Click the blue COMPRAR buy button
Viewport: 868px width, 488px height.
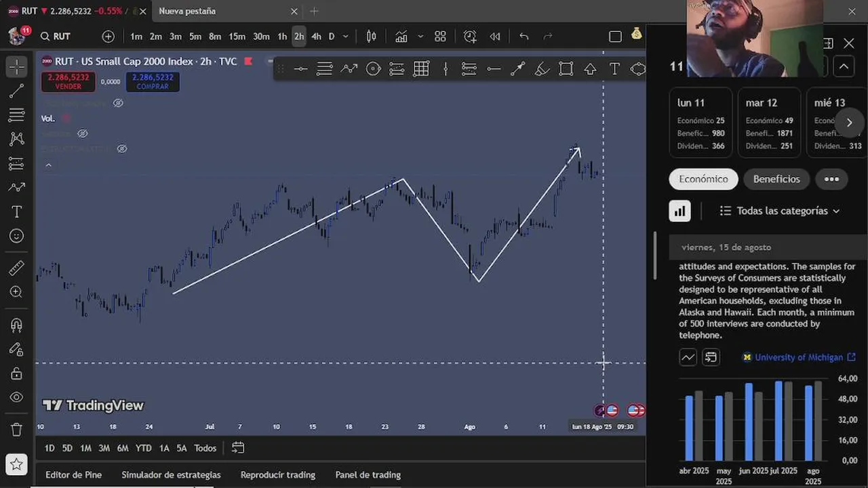(x=153, y=82)
